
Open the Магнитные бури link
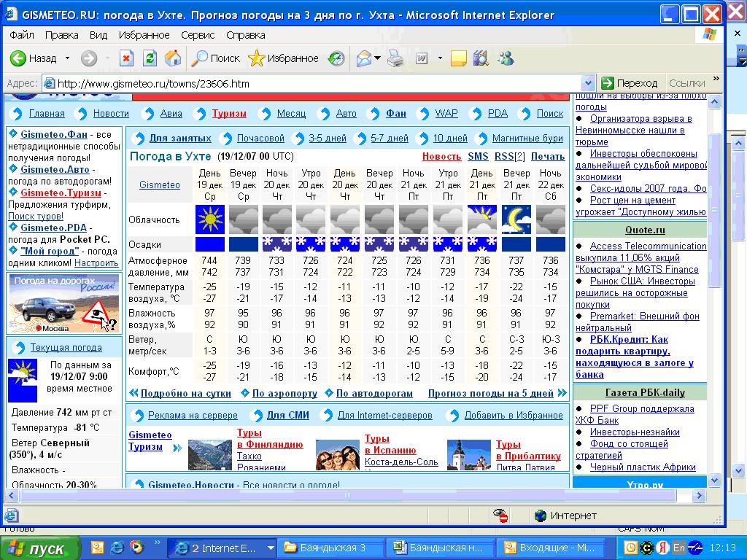click(527, 138)
